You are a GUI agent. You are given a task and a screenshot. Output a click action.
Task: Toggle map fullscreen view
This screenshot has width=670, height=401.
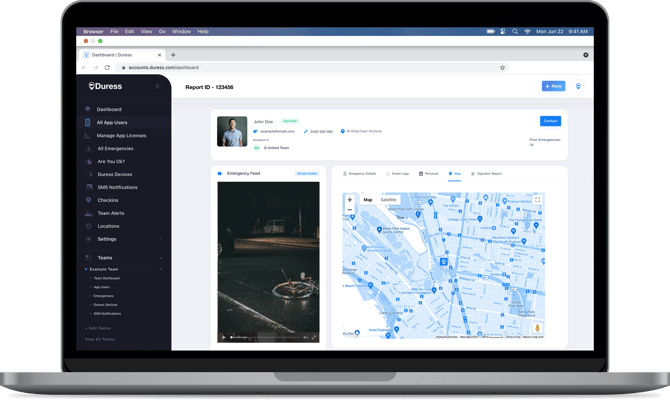tap(538, 200)
